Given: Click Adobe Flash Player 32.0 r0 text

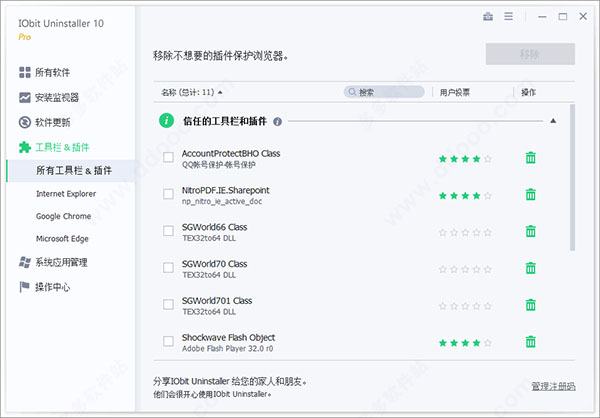Looking at the screenshot, I should 227,349.
